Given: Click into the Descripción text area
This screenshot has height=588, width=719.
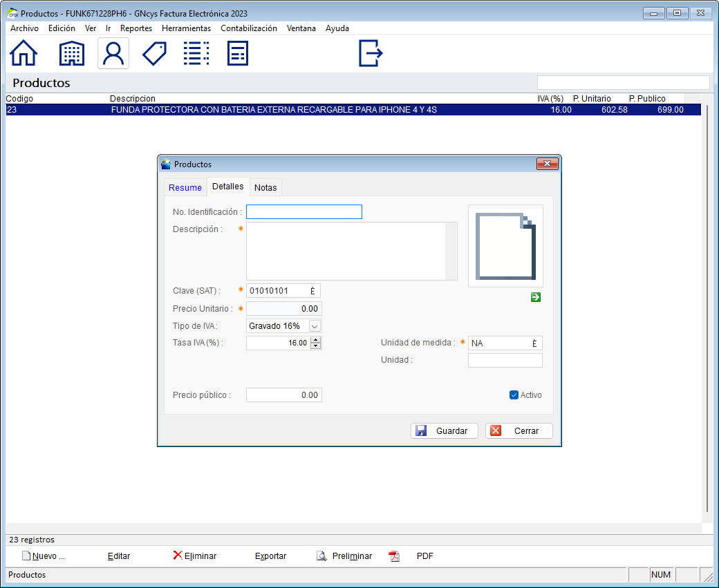Looking at the screenshot, I should coord(346,251).
